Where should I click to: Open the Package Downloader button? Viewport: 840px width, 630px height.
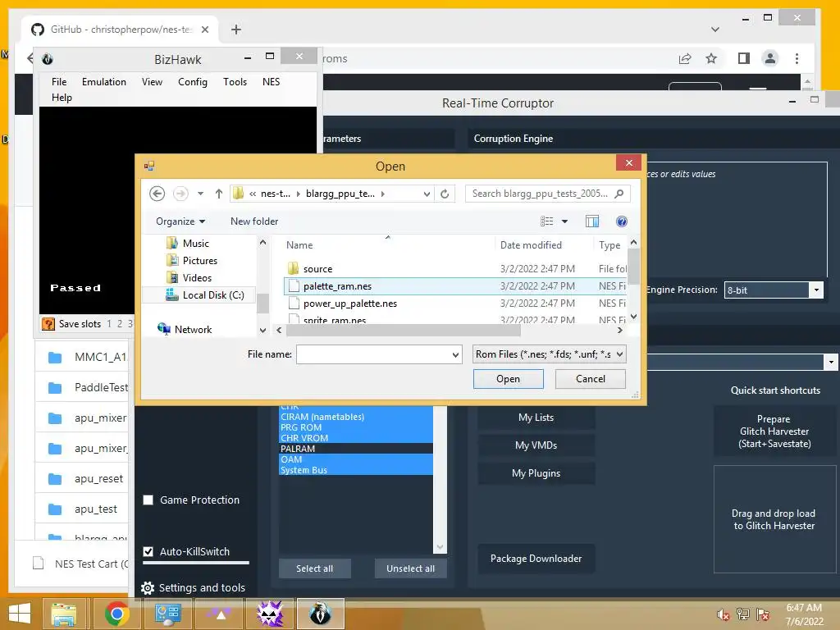tap(536, 558)
